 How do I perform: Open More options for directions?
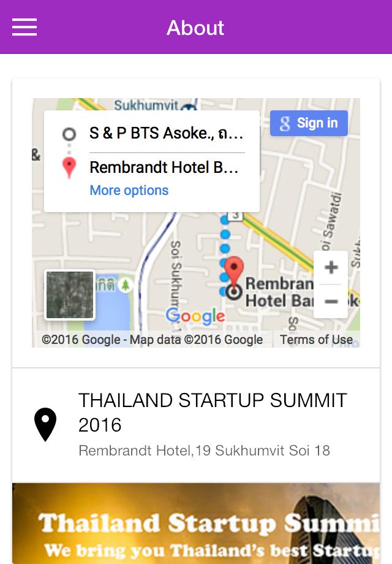(x=129, y=190)
